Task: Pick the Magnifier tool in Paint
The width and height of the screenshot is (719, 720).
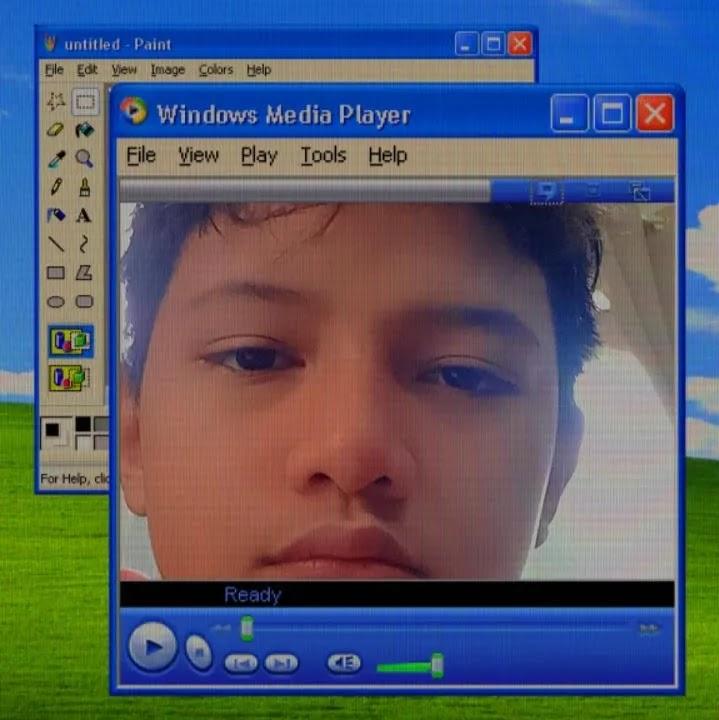Action: (x=85, y=158)
